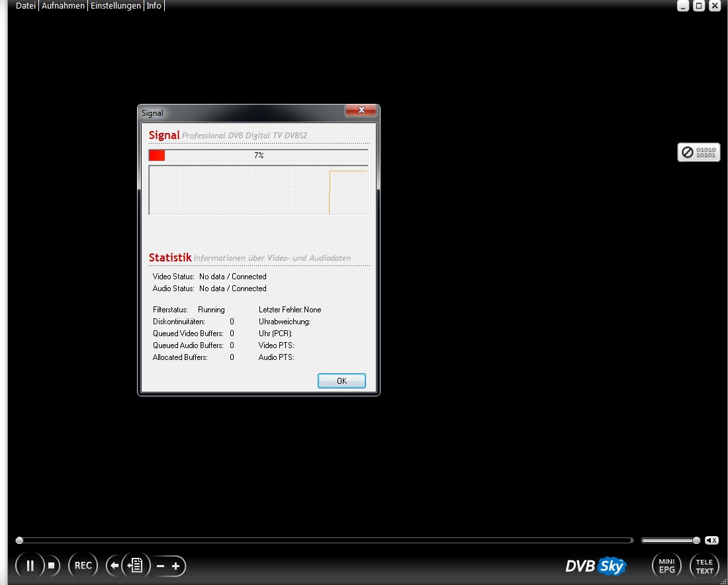Start recording with the REC button
Screen dimensions: 728x585
click(83, 566)
